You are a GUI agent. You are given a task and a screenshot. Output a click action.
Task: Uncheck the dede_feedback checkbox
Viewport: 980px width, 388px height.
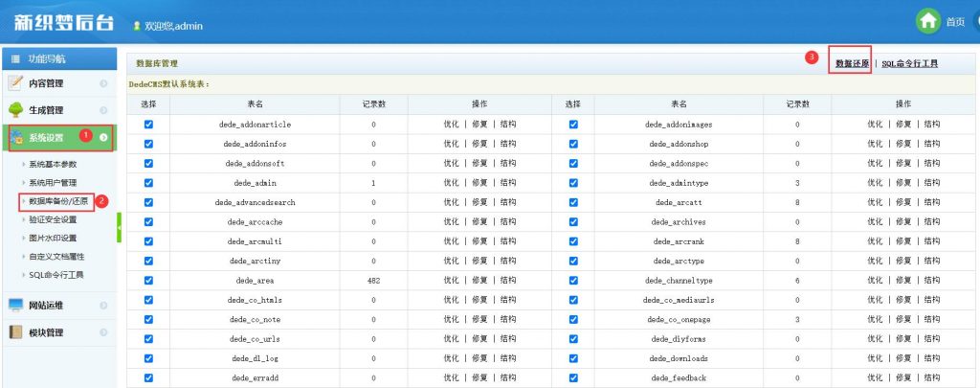pyautogui.click(x=573, y=378)
